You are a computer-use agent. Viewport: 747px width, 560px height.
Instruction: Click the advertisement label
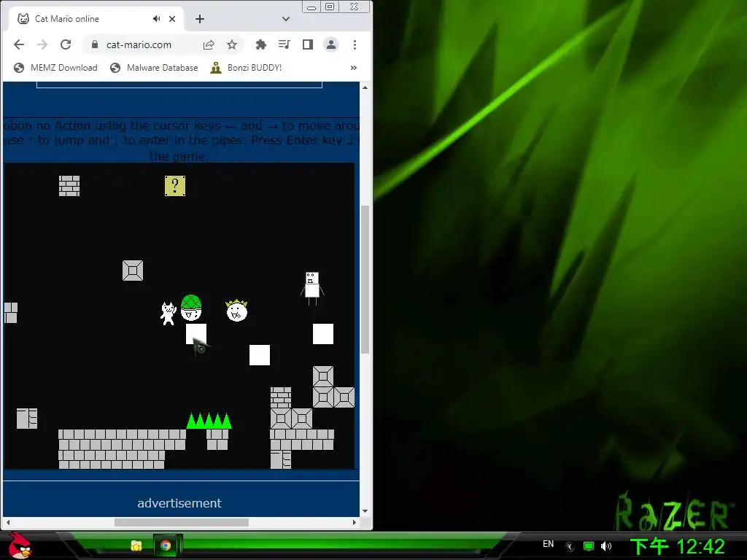pos(179,503)
